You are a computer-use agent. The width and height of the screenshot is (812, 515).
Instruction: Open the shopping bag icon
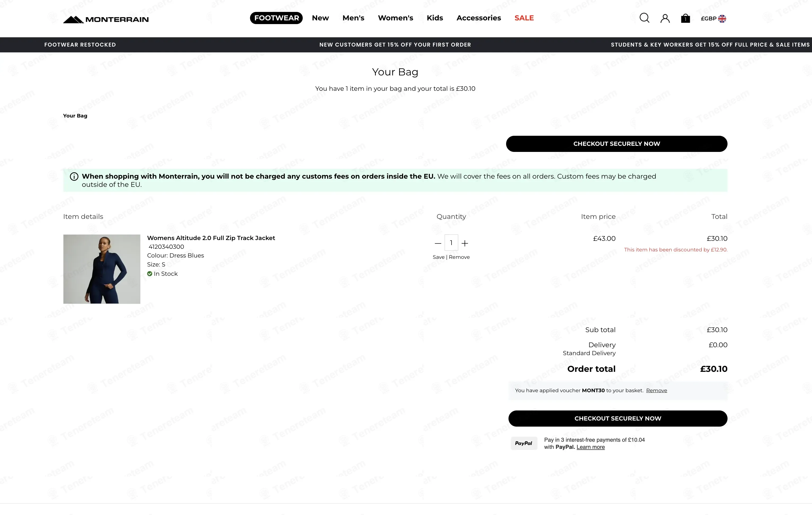point(686,18)
